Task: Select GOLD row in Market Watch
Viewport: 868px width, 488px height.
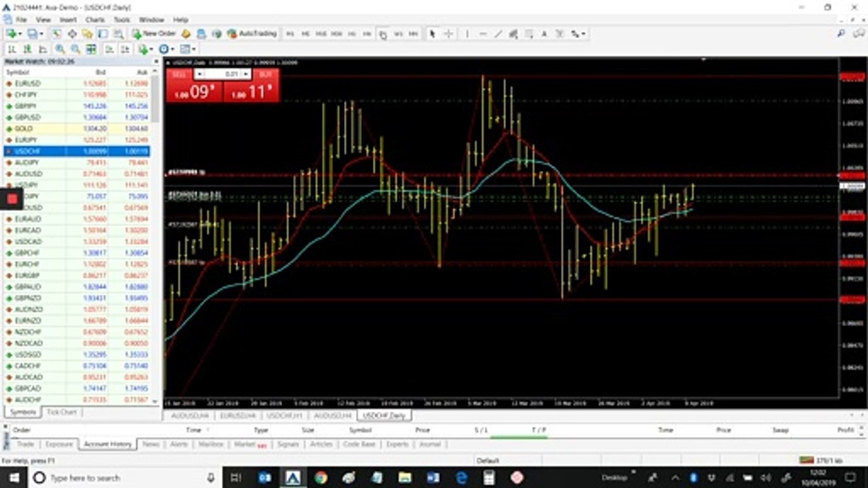Action: 77,128
